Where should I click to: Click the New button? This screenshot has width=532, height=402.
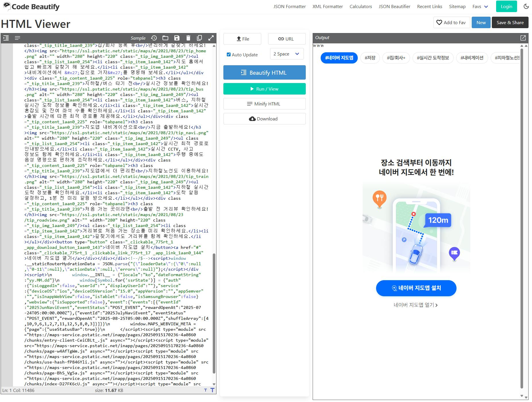point(481,22)
